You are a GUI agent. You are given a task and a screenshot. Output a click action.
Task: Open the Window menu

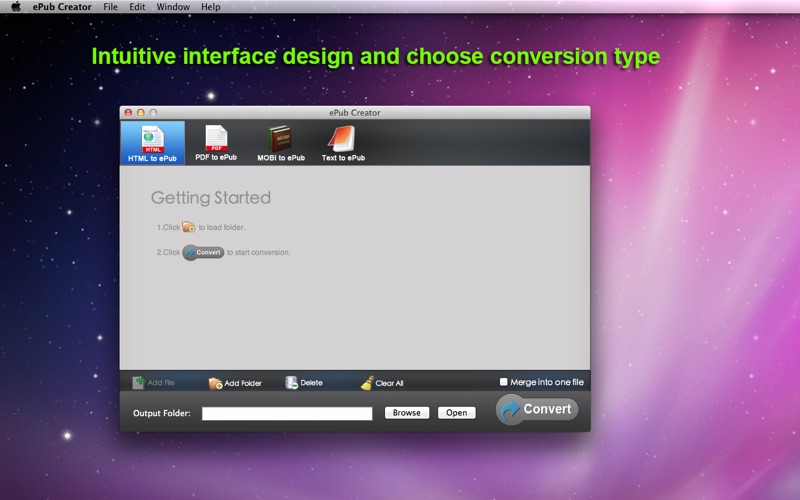tap(173, 7)
